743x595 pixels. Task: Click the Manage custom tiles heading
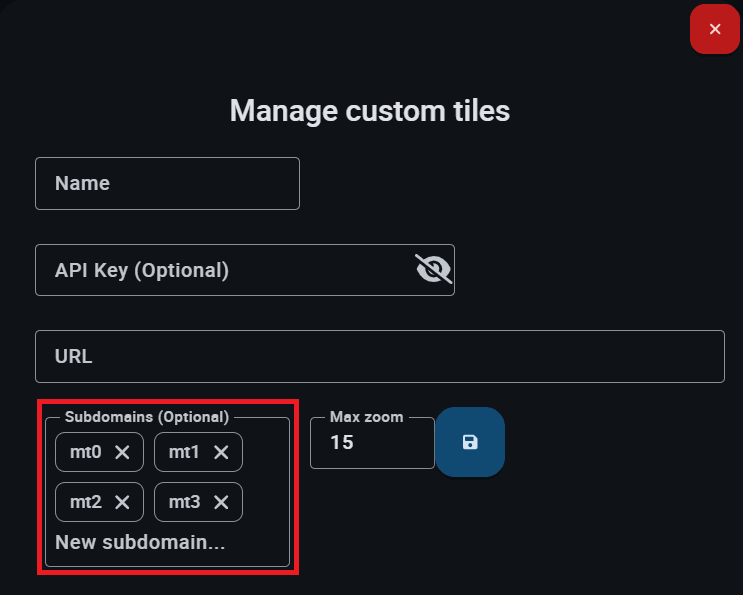click(370, 110)
